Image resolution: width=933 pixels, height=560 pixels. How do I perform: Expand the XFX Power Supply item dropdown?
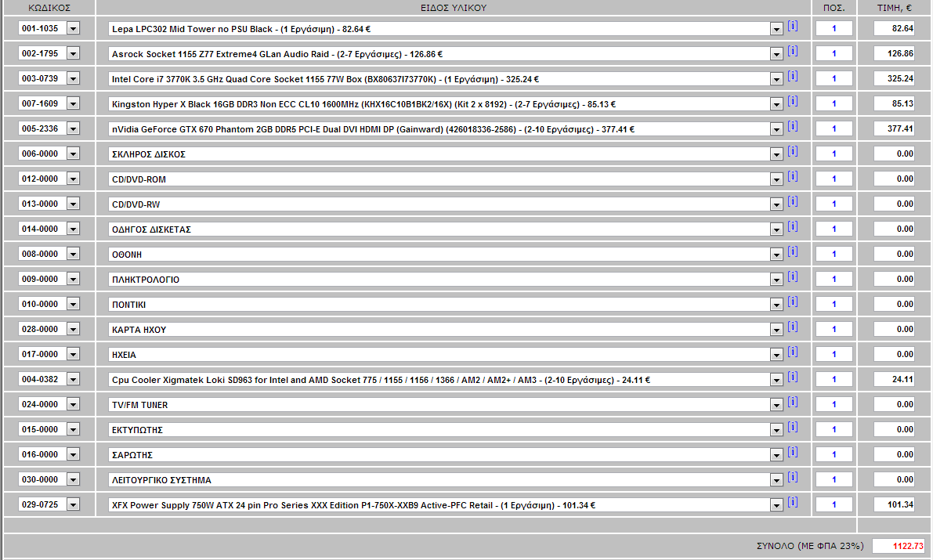click(x=776, y=505)
